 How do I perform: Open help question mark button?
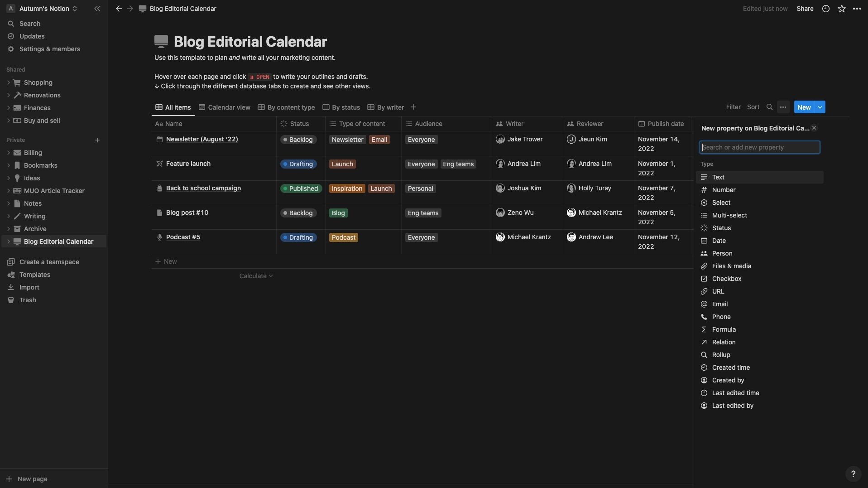tap(853, 474)
